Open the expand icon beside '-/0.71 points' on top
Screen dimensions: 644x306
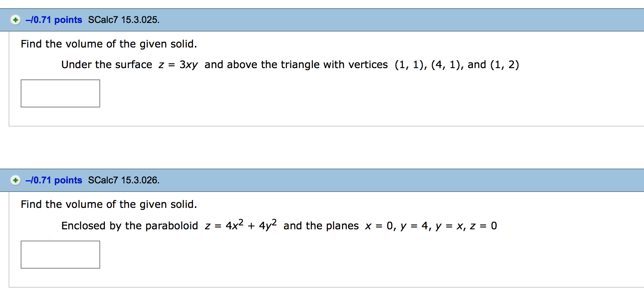(x=15, y=20)
